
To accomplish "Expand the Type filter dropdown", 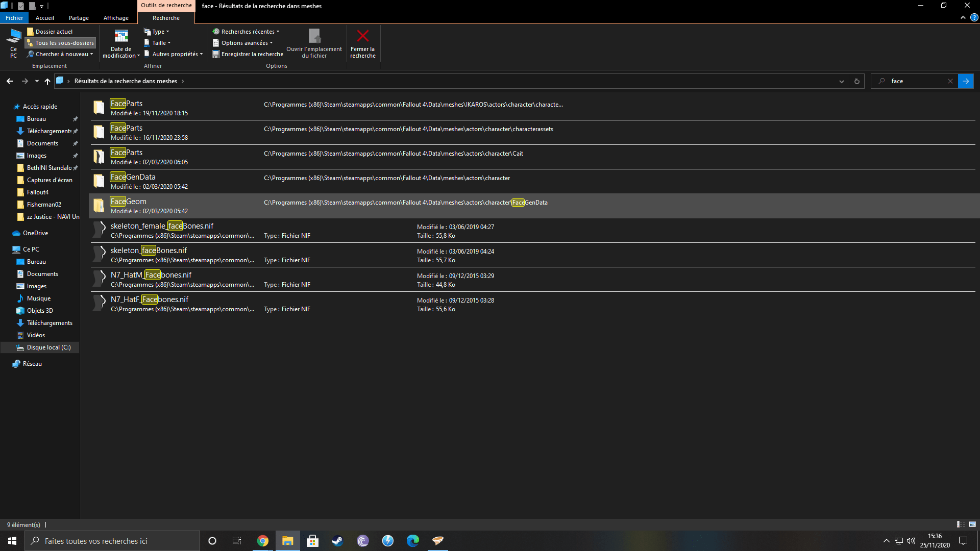I will pos(157,32).
